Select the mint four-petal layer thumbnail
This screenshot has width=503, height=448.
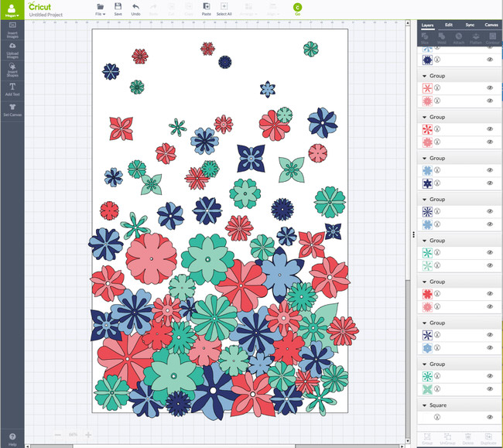coord(427,389)
